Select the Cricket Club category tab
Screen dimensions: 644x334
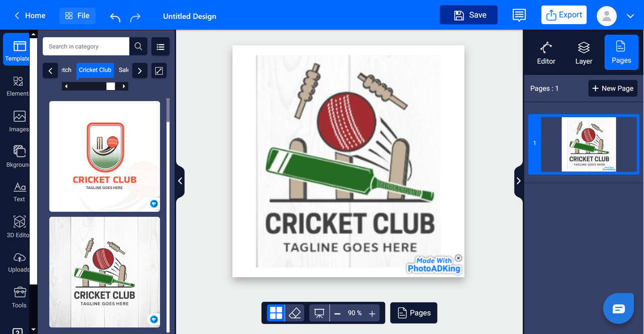coord(95,70)
